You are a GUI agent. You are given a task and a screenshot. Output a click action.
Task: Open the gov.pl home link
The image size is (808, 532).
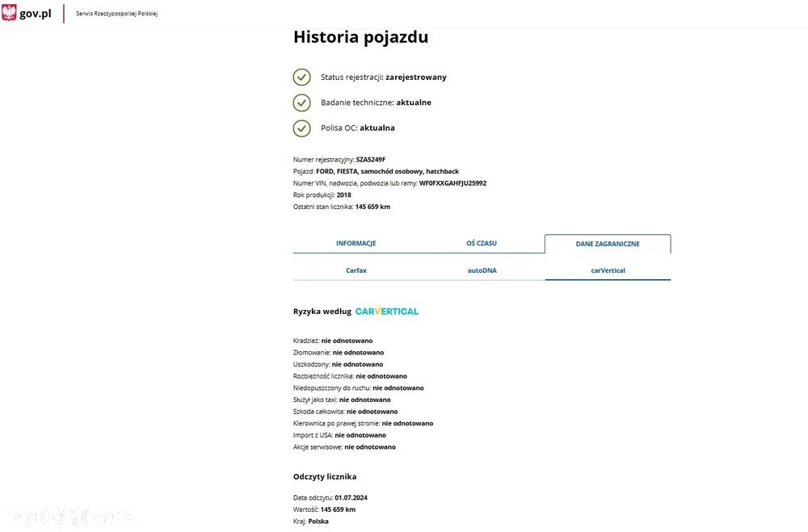point(35,13)
